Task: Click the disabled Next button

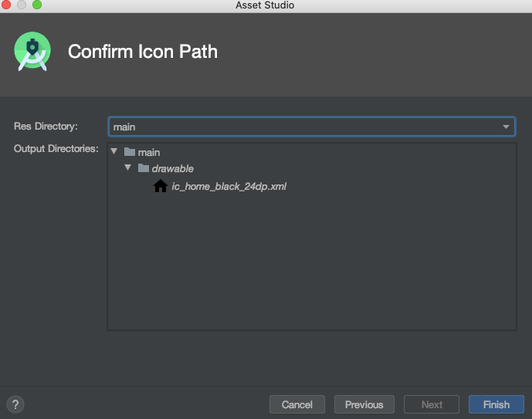Action: pyautogui.click(x=432, y=404)
